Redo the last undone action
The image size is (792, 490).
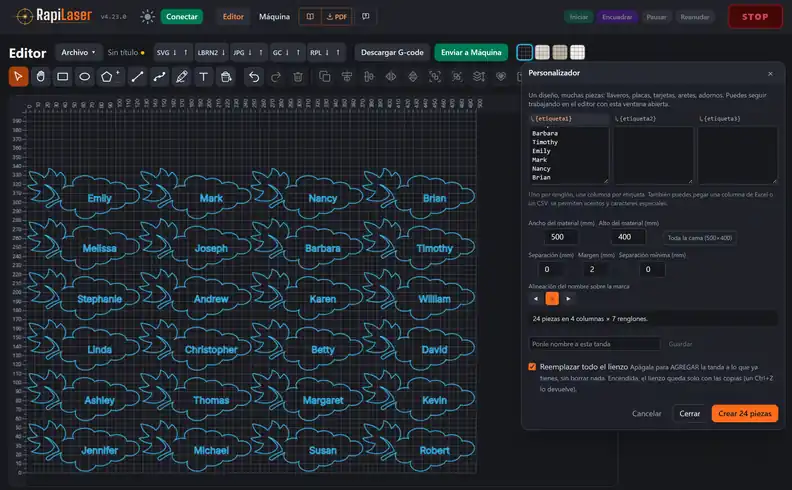tap(276, 77)
